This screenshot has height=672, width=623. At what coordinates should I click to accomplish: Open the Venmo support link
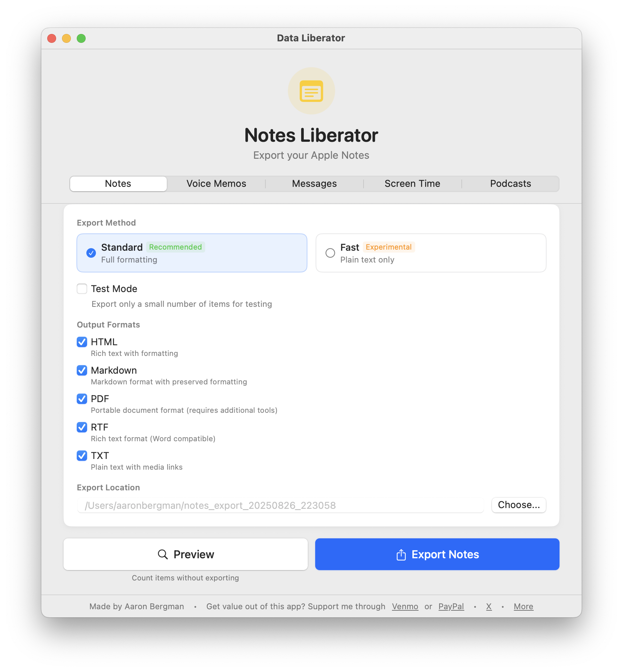pyautogui.click(x=405, y=606)
